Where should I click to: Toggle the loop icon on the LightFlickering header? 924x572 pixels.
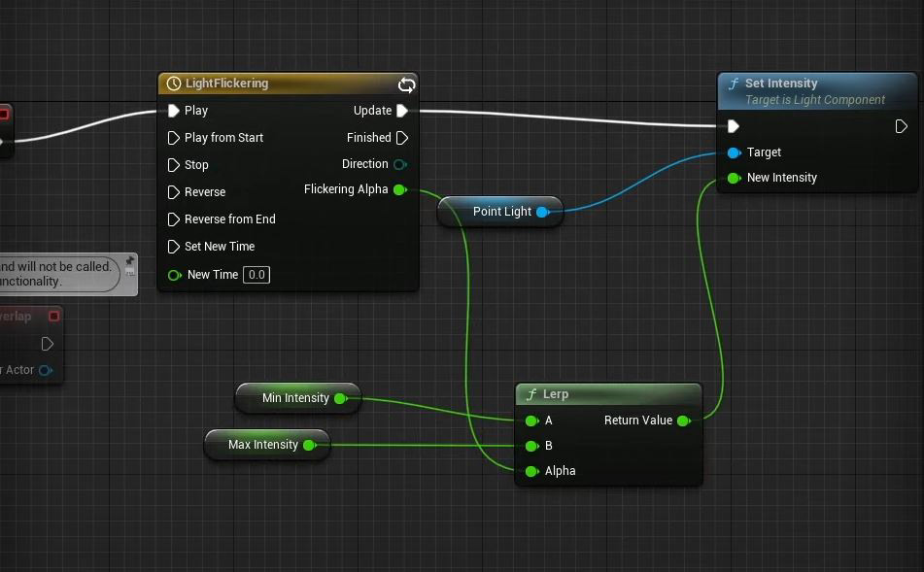[x=406, y=85]
